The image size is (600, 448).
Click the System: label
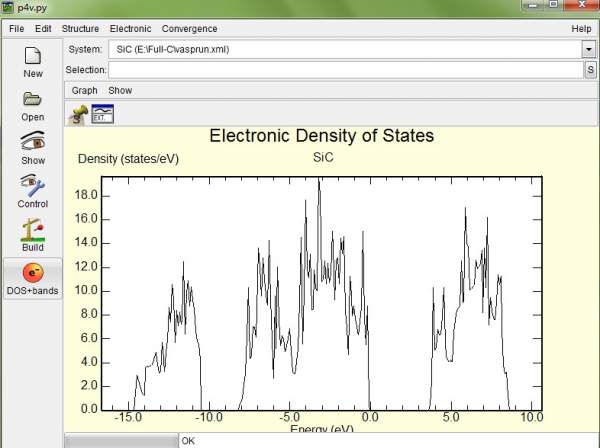click(x=85, y=49)
